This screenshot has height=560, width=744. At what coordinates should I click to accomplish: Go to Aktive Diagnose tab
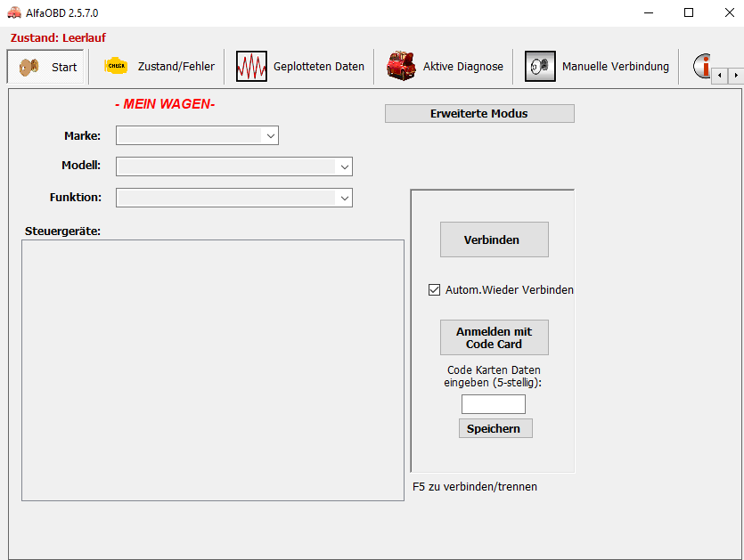click(x=444, y=67)
